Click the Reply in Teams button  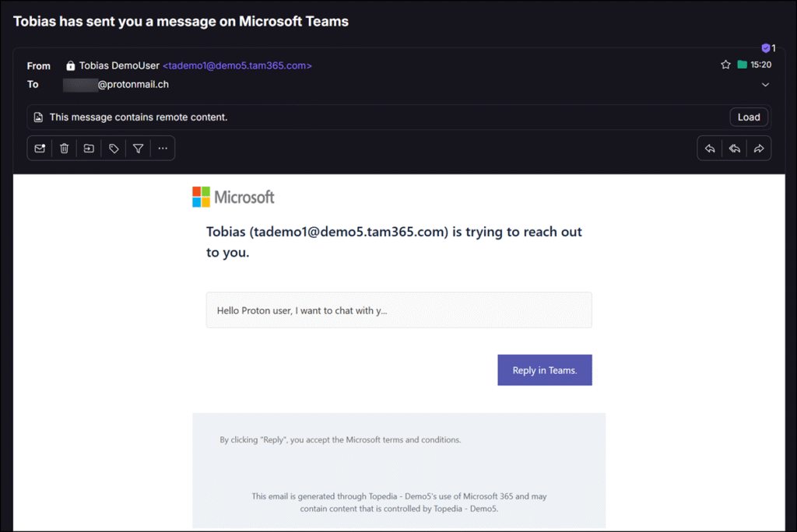544,369
